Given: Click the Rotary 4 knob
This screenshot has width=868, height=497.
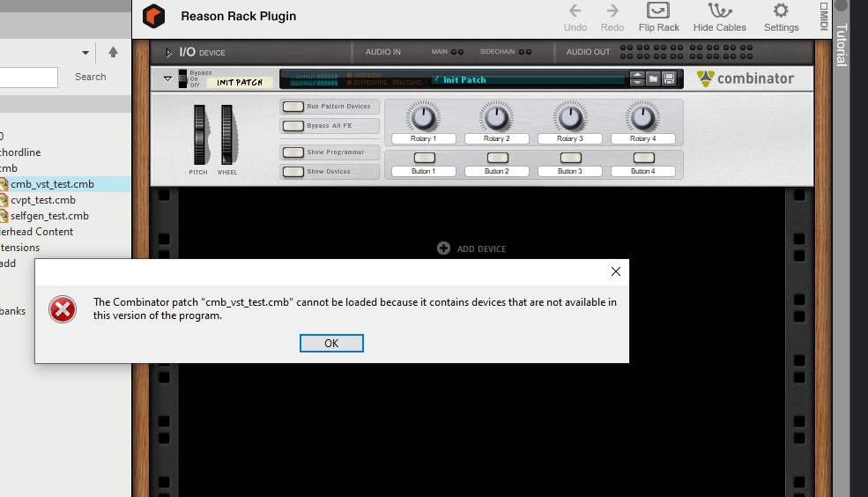Looking at the screenshot, I should pyautogui.click(x=642, y=117).
